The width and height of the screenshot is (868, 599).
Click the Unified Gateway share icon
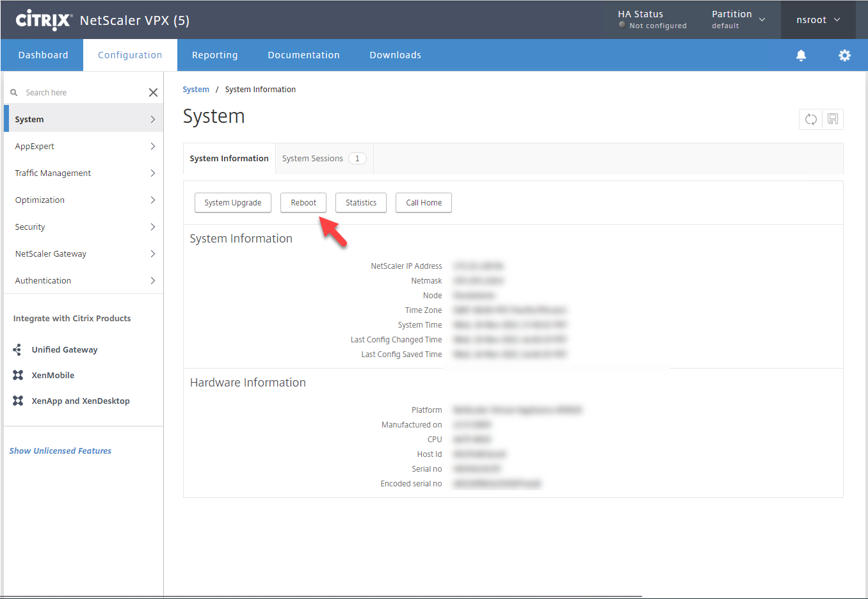(17, 349)
